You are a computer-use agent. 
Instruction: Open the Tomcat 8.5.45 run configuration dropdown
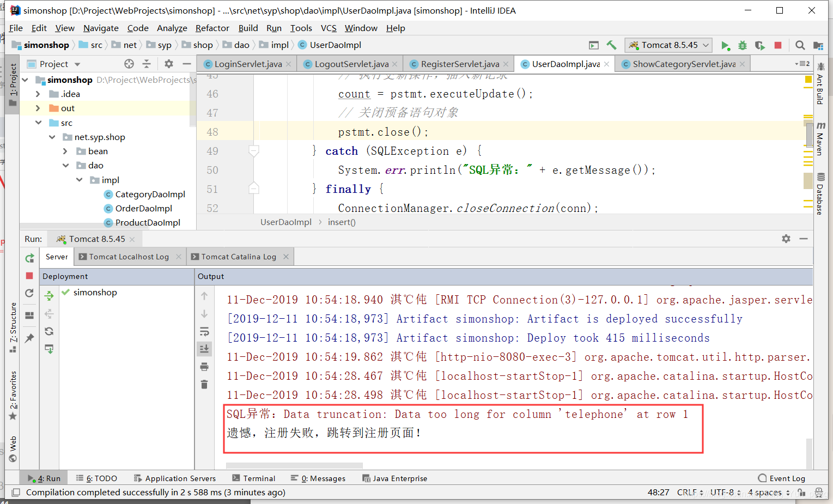669,45
